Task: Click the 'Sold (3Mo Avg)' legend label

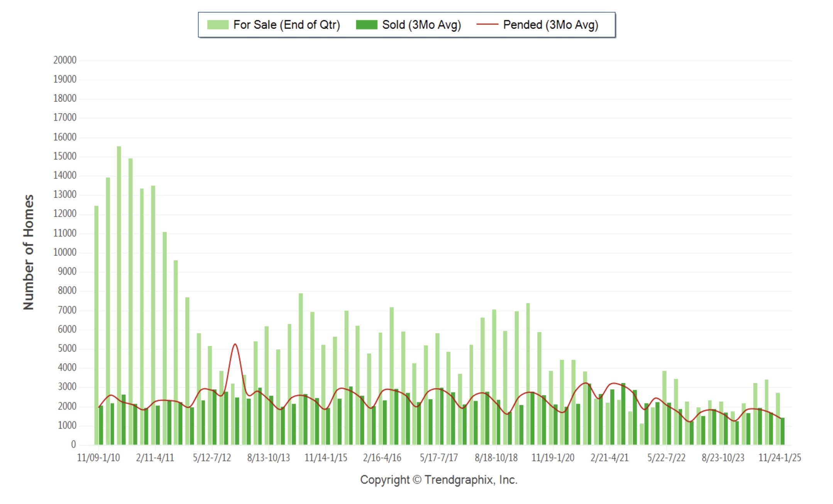Action: (422, 25)
